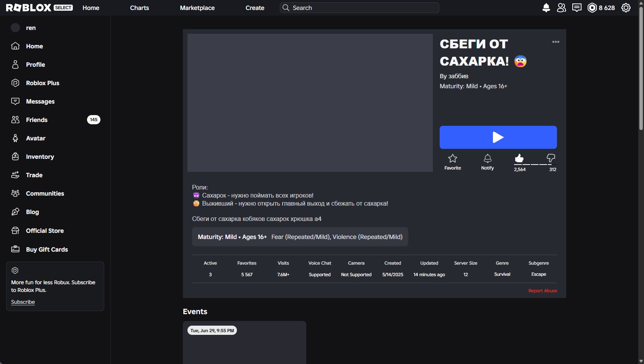Click the Server Size value 12
The width and height of the screenshot is (644, 364).
point(466,275)
